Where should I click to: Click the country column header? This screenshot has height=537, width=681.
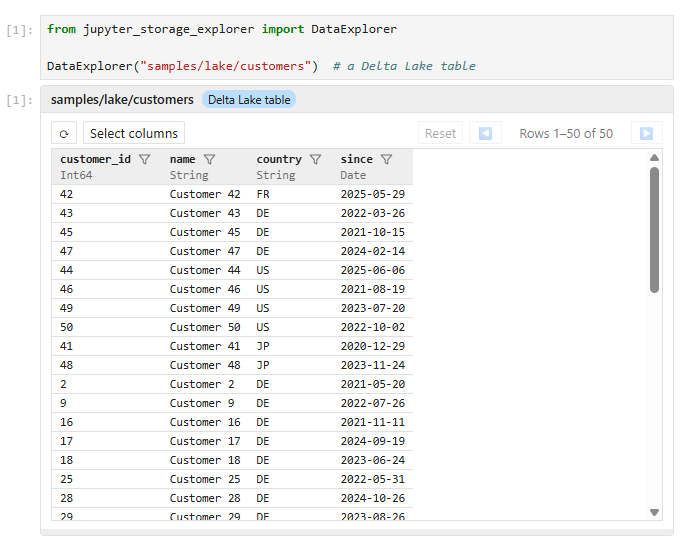click(x=279, y=159)
